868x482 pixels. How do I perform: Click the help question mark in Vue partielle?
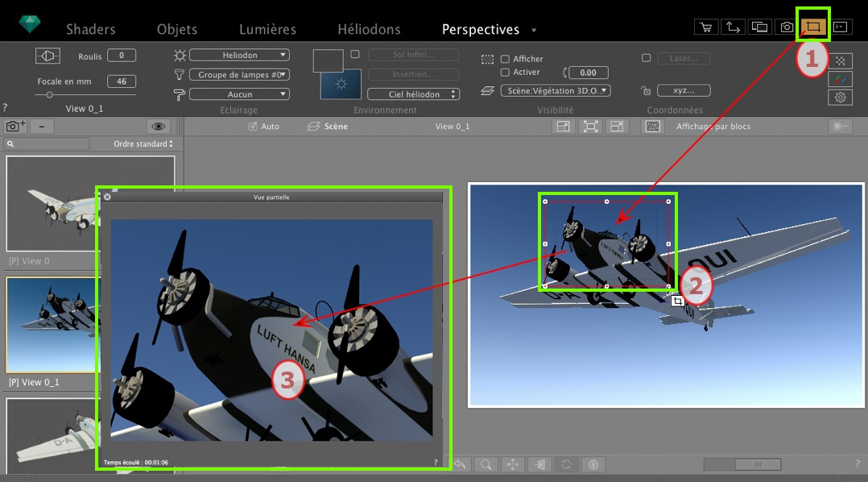click(436, 462)
